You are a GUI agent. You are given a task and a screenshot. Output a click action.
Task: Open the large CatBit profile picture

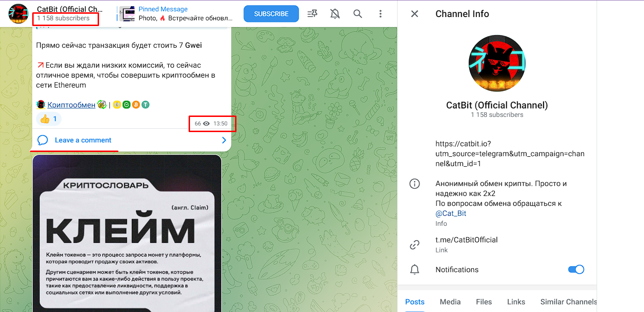497,63
